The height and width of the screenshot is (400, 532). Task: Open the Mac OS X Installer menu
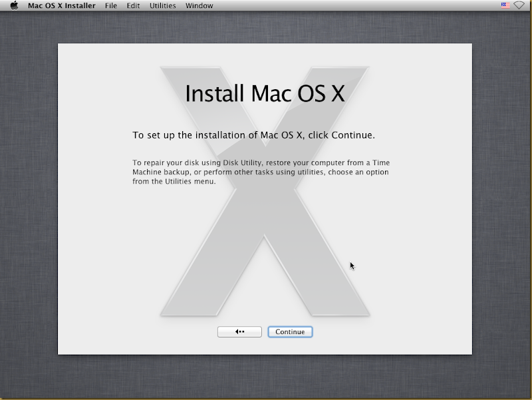(61, 6)
